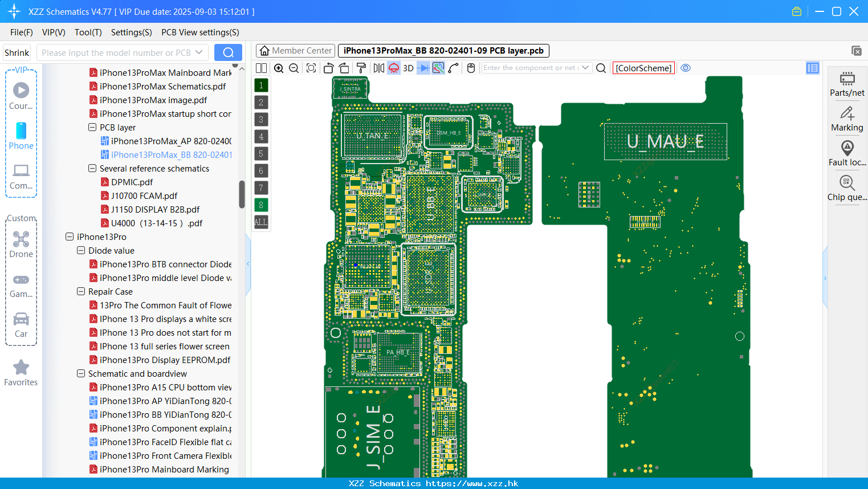Image resolution: width=868 pixels, height=489 pixels.
Task: Open the ColorScheme settings
Action: pos(643,68)
